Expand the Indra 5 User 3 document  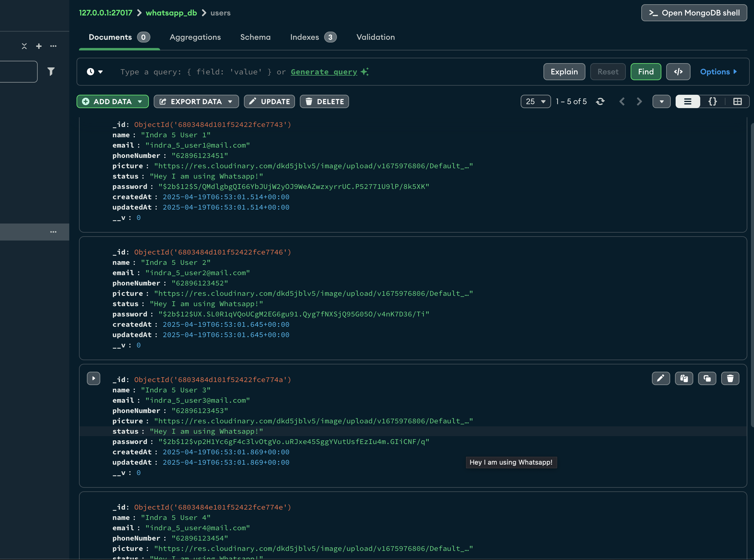point(94,378)
